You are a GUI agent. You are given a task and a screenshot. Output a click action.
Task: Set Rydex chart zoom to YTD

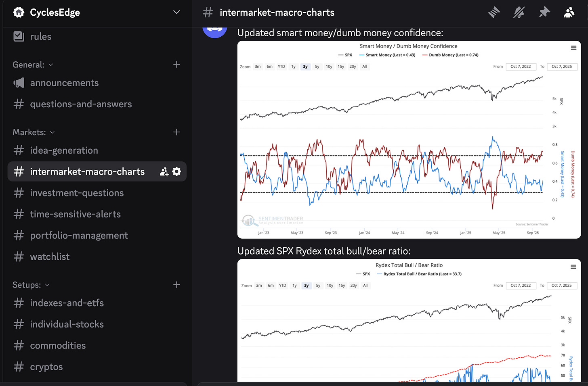coord(283,286)
